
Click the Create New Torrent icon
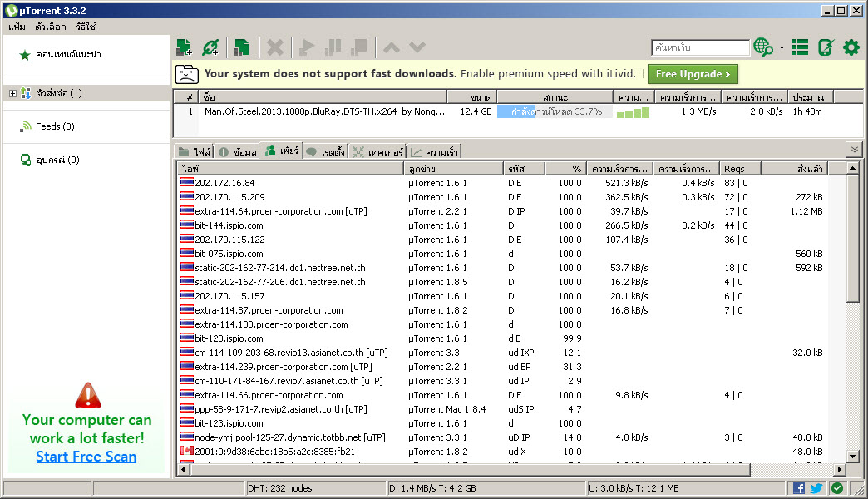point(241,47)
